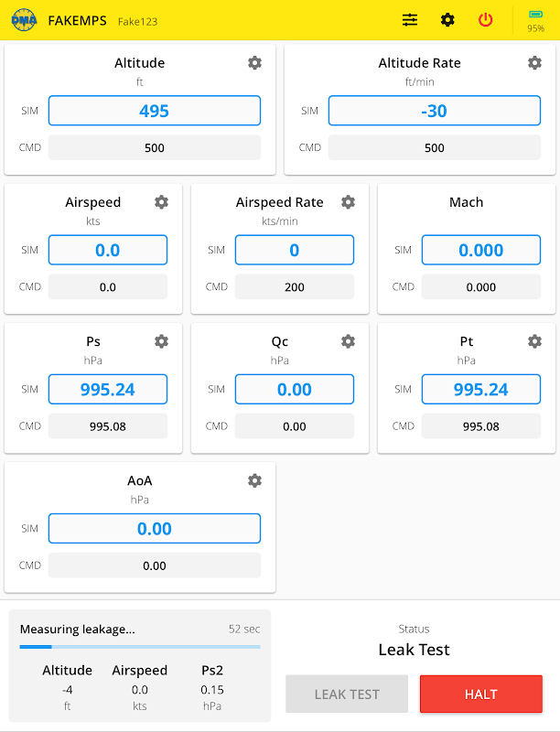
Task: Click the DMA logo in header
Action: tap(24, 20)
